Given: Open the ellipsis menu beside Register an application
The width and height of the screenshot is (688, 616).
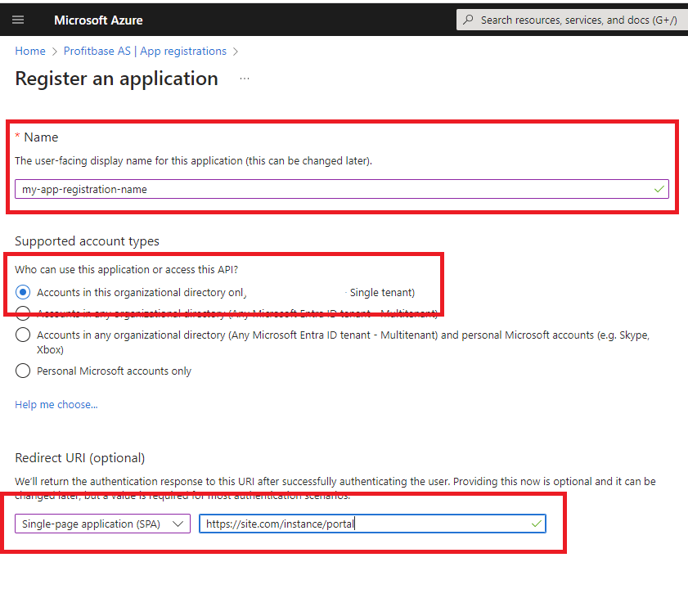Looking at the screenshot, I should coord(244,79).
